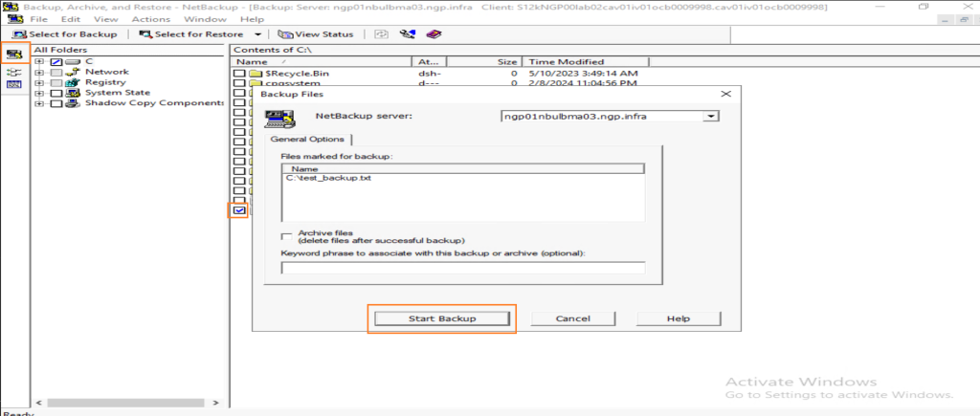This screenshot has height=416, width=980.
Task: Open the Edit menu
Action: click(x=71, y=19)
